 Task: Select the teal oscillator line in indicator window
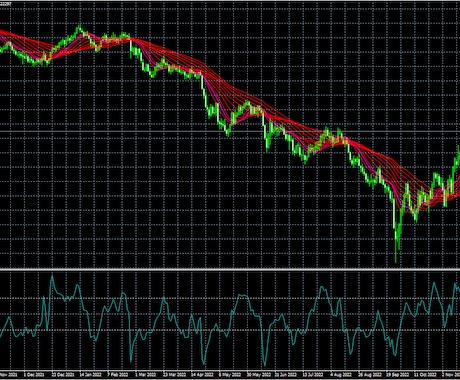[x=230, y=320]
